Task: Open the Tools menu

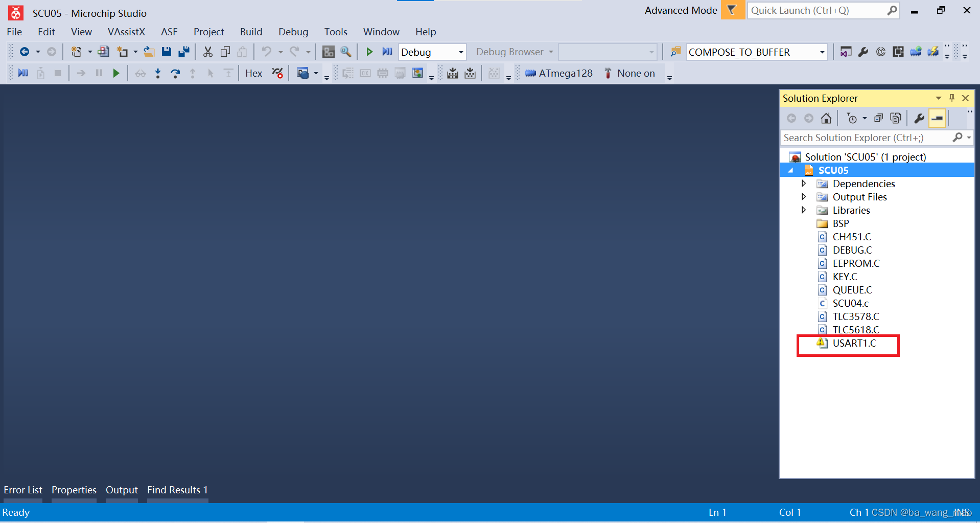Action: [336, 32]
